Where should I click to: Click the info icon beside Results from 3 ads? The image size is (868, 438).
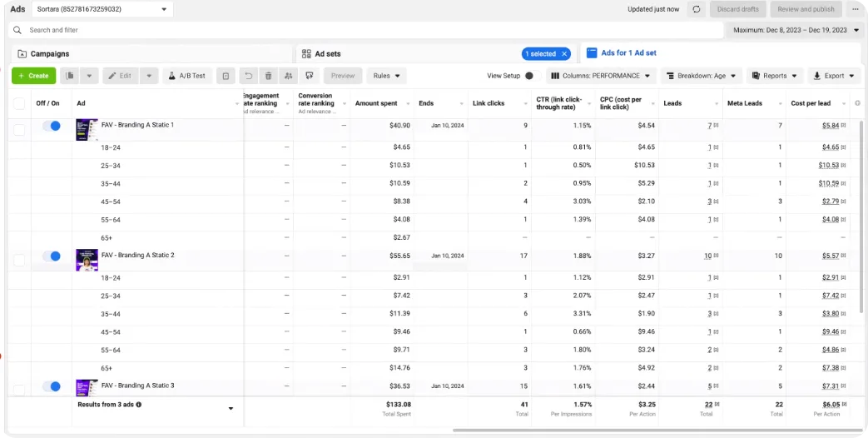coord(138,404)
